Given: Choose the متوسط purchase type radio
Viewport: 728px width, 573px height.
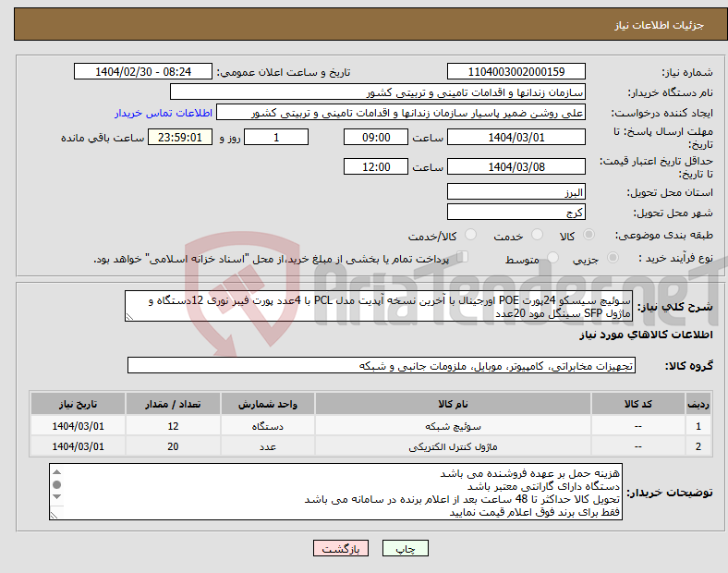Looking at the screenshot, I should tap(553, 258).
